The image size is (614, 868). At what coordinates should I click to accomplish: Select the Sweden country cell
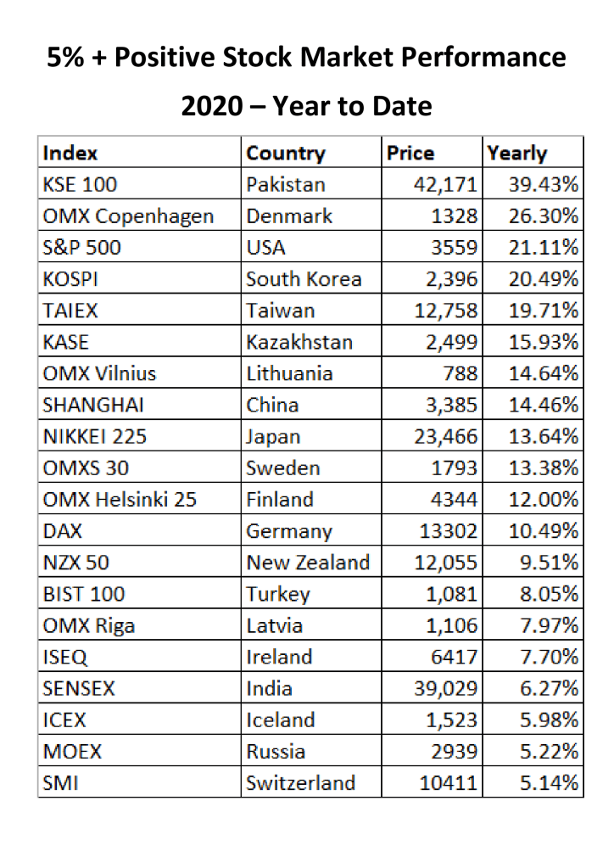tap(283, 468)
